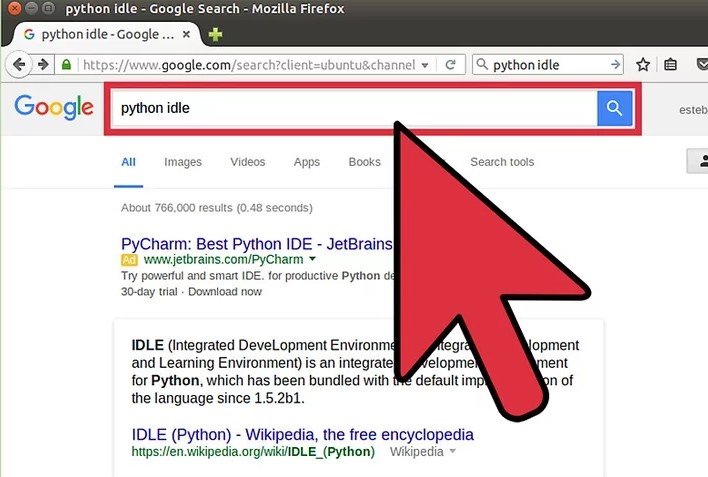Open Search tools options
Image resolution: width=708 pixels, height=477 pixels.
(502, 162)
